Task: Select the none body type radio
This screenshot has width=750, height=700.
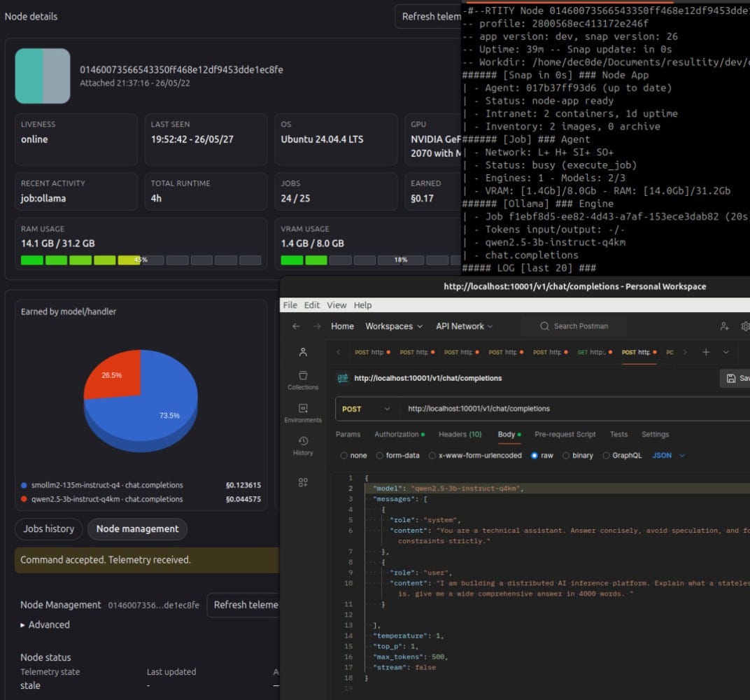Action: 344,456
